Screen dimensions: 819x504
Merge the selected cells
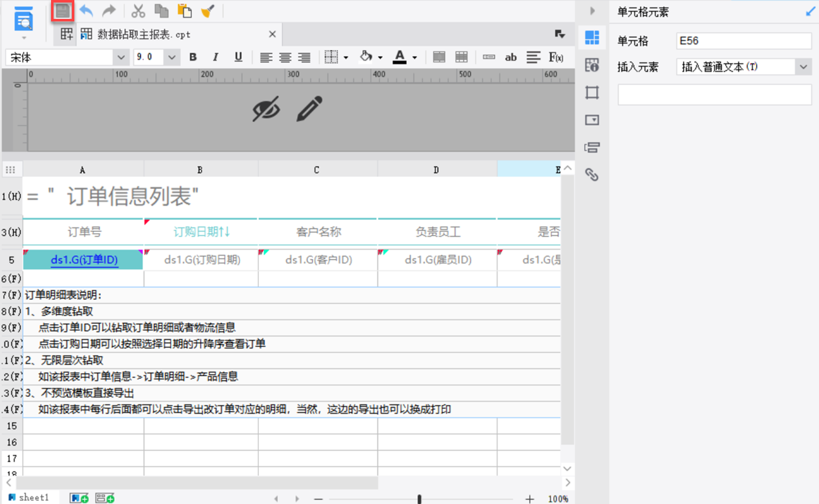[439, 57]
